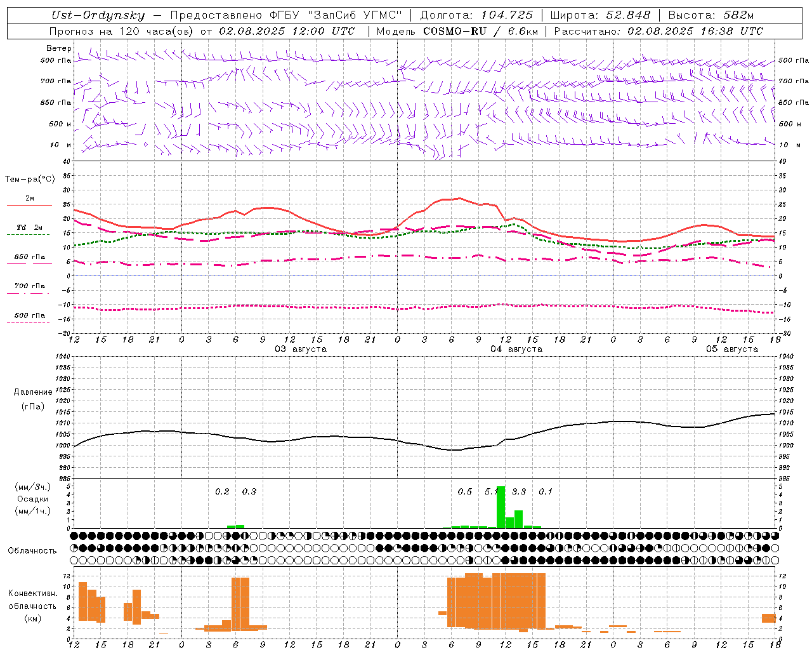Click the solid line sample under 2м legend

[29, 205]
